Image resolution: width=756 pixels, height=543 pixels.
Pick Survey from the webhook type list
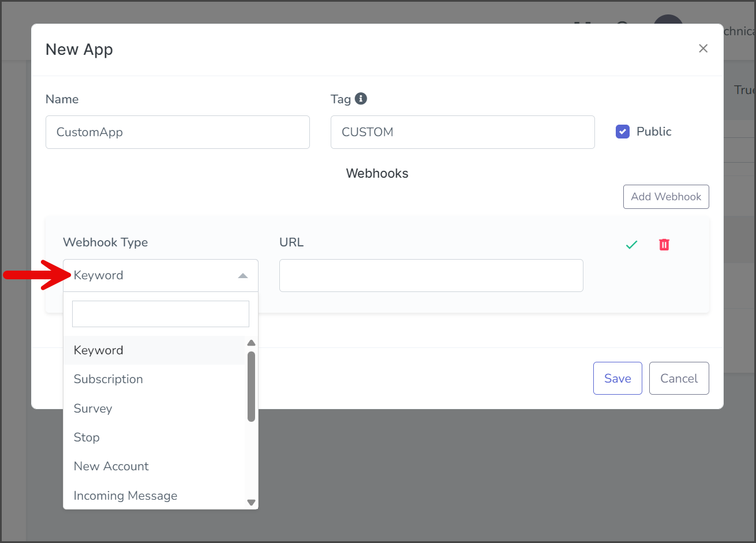click(154, 409)
